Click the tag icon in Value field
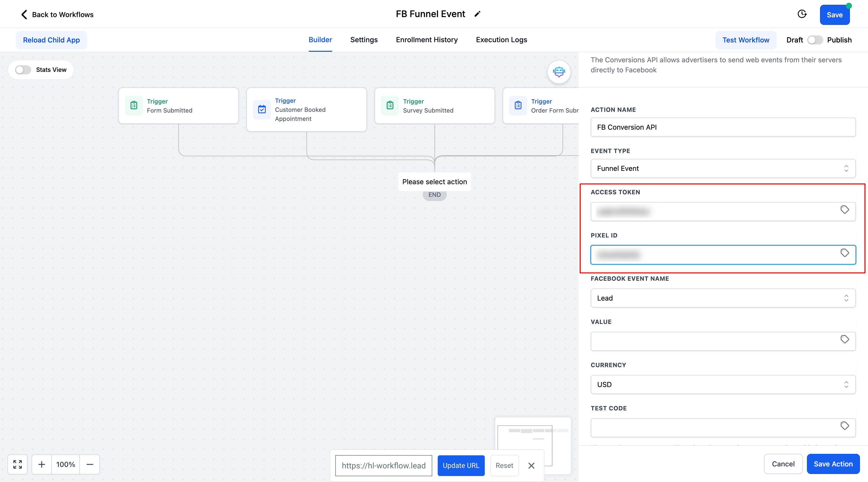 (844, 340)
